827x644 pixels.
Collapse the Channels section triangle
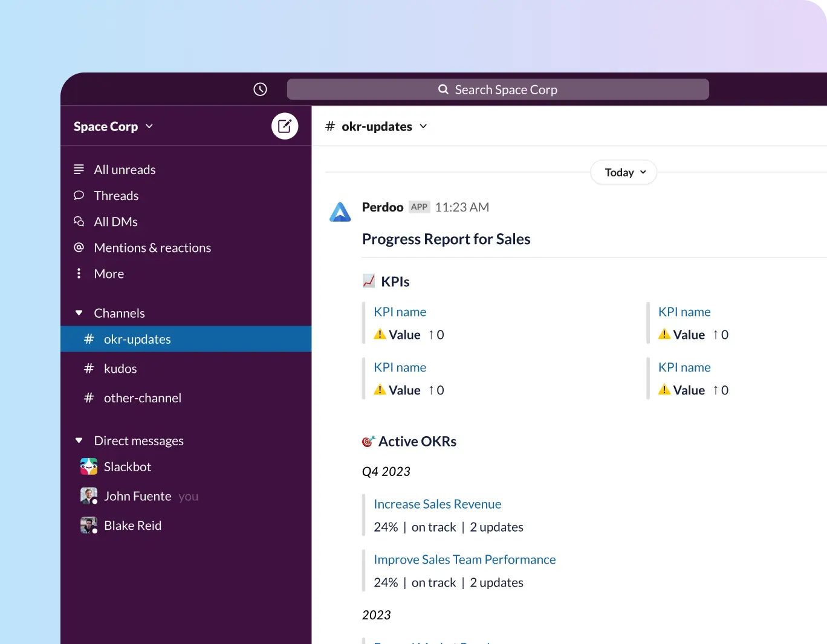pyautogui.click(x=79, y=313)
